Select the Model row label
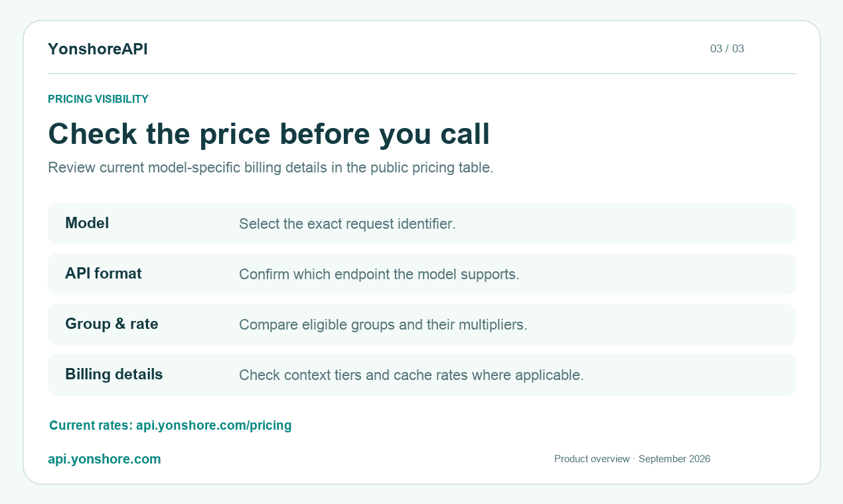Image resolution: width=843 pixels, height=504 pixels. [x=87, y=223]
